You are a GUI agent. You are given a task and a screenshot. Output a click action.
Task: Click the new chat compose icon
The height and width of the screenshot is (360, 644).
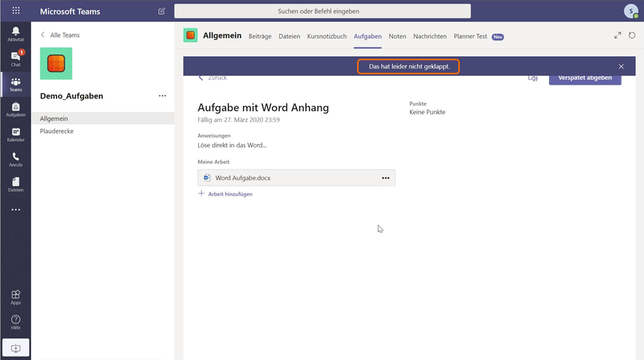coord(162,11)
